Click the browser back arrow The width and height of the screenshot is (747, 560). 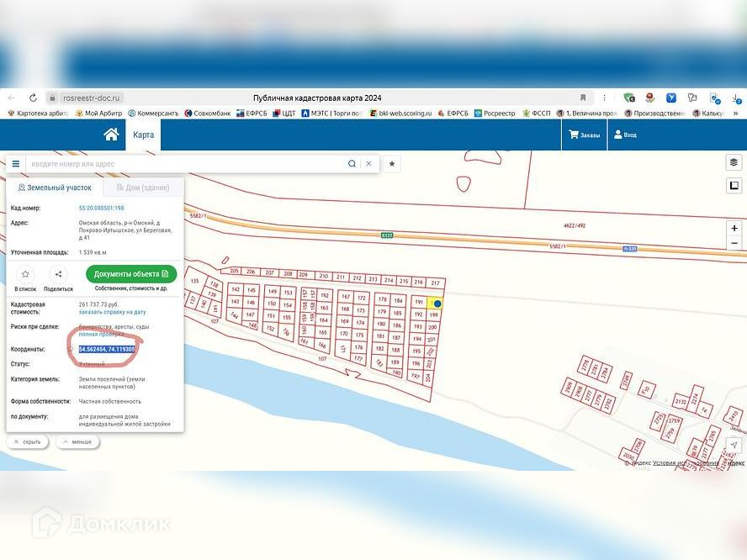(x=12, y=98)
